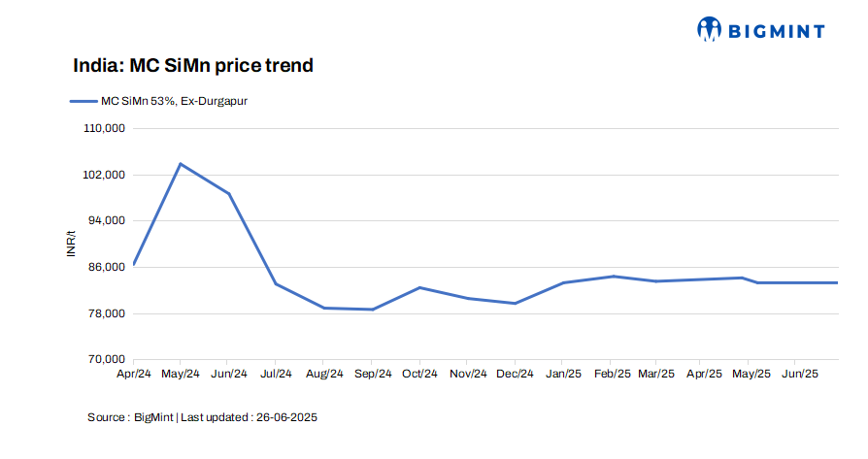This screenshot has height=459, width=868.
Task: Click the BigMint logo icon
Action: tap(711, 29)
